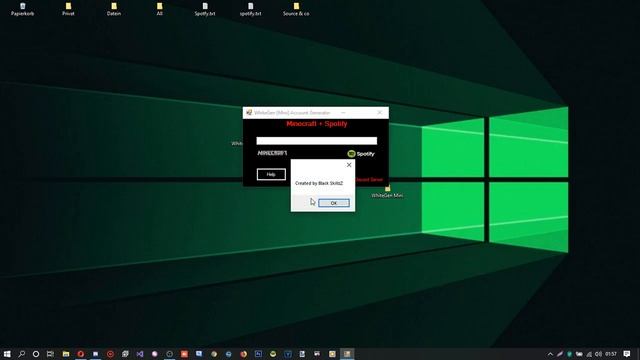Select the WhiteGen Mini desktop folder
The image size is (640, 360).
pos(387,192)
